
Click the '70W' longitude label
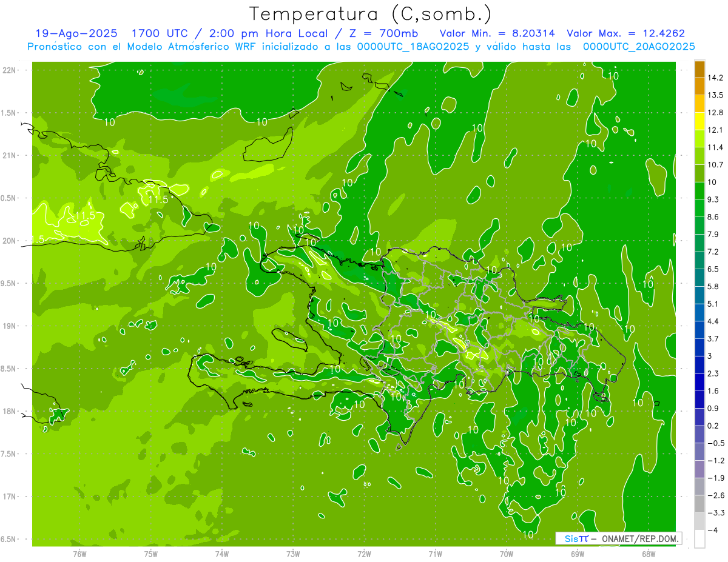click(x=507, y=554)
